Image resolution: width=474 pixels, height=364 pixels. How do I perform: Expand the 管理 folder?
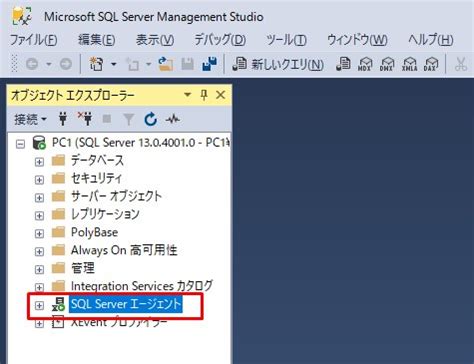39,269
